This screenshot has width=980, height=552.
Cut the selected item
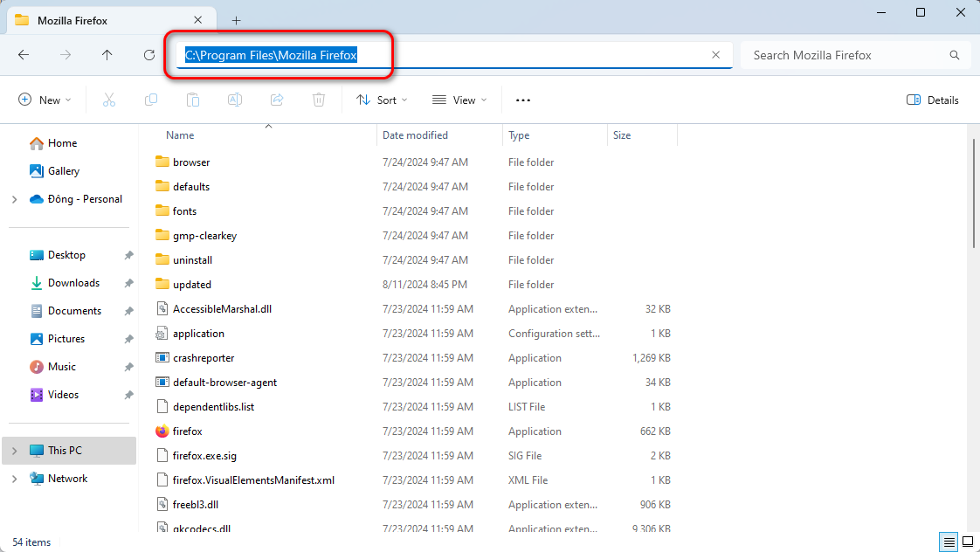tap(109, 100)
